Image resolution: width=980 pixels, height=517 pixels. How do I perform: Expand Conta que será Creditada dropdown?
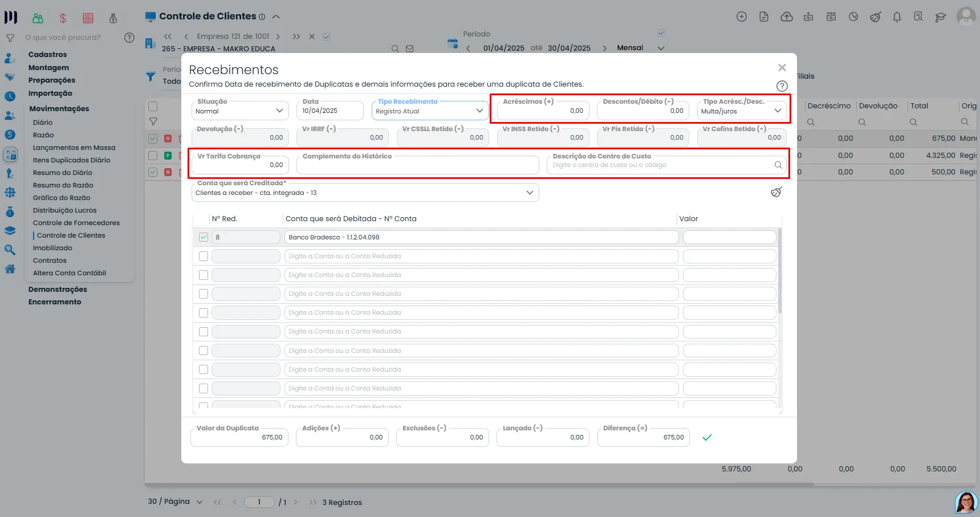pyautogui.click(x=365, y=193)
